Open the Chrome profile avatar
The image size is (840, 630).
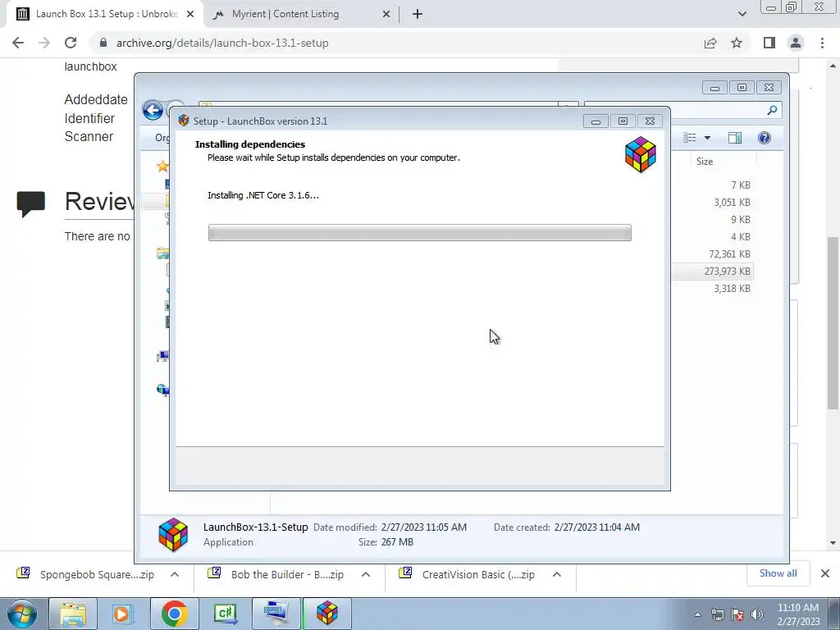796,43
